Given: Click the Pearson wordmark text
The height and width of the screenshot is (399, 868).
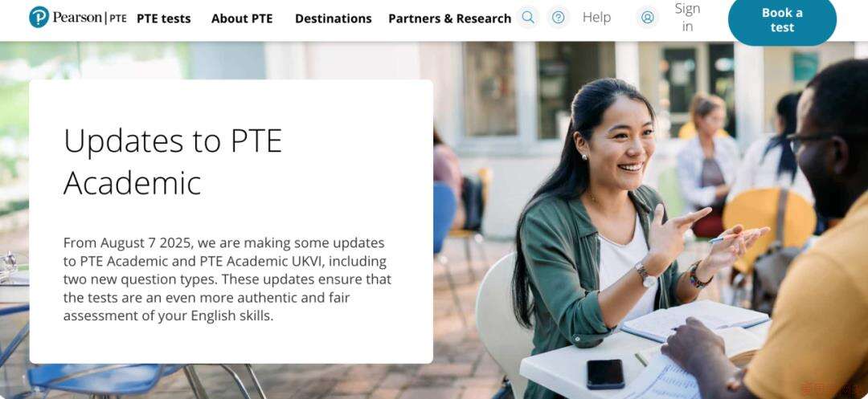Looking at the screenshot, I should [x=77, y=17].
